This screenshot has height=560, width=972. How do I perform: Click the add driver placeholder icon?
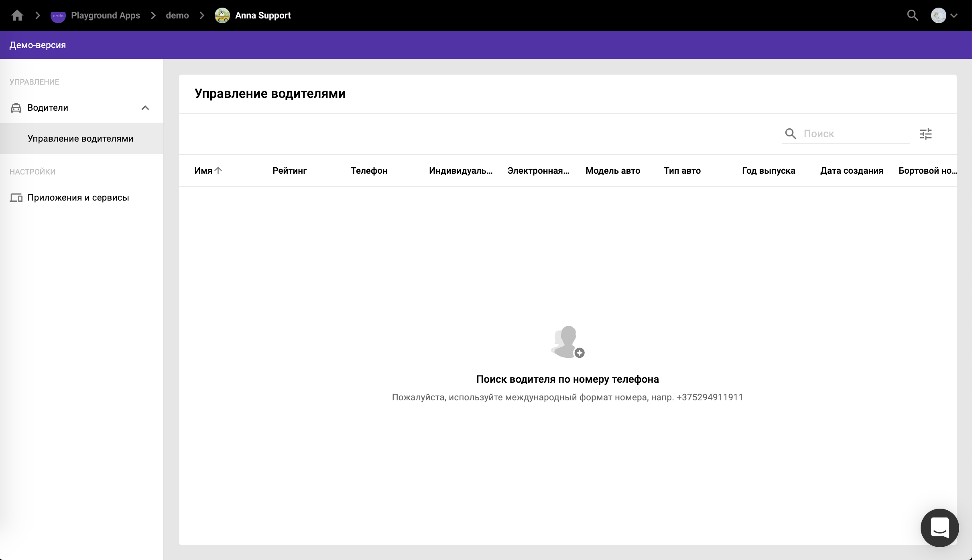coord(567,342)
